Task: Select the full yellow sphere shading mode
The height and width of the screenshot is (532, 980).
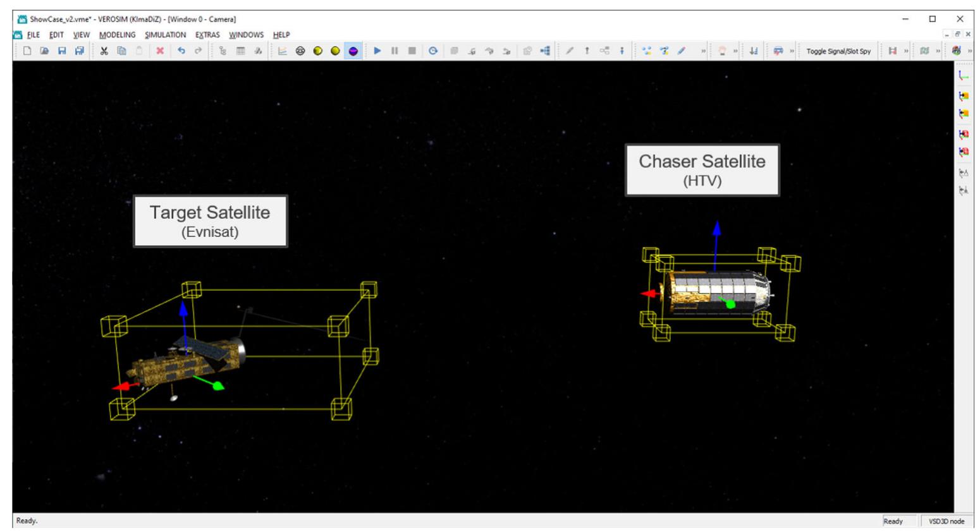Action: (x=335, y=51)
